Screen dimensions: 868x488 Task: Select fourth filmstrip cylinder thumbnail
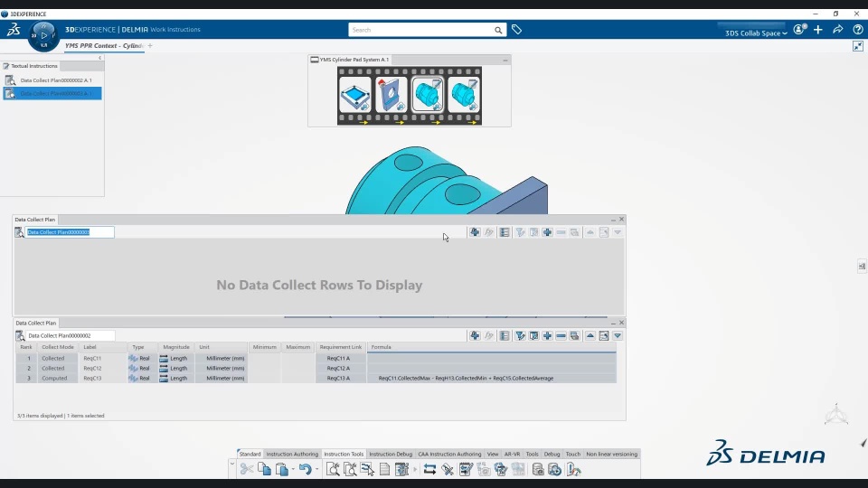(463, 95)
